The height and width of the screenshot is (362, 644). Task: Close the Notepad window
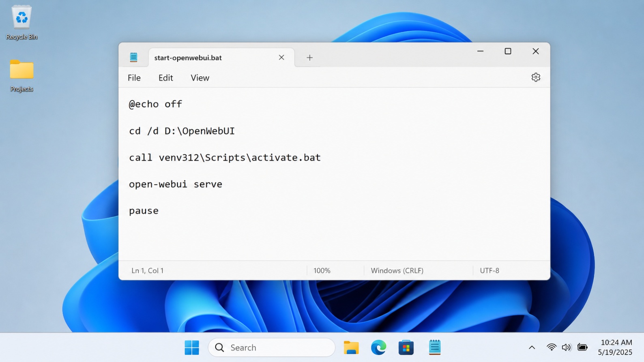pos(536,51)
